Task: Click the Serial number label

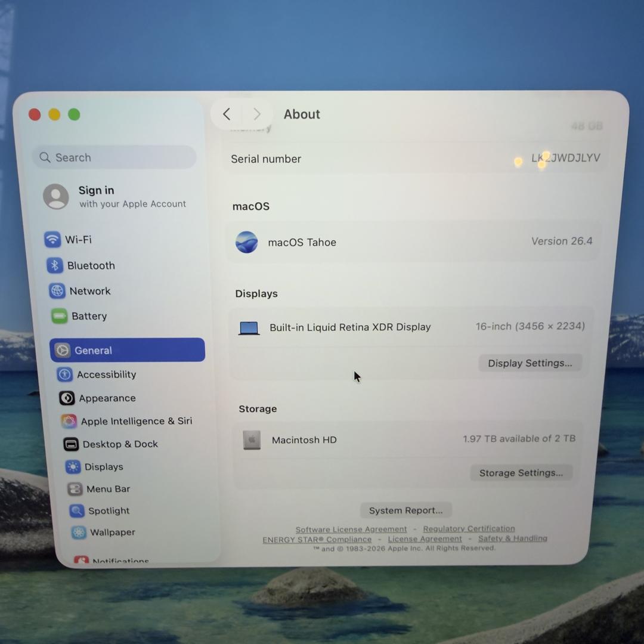Action: coord(266,159)
